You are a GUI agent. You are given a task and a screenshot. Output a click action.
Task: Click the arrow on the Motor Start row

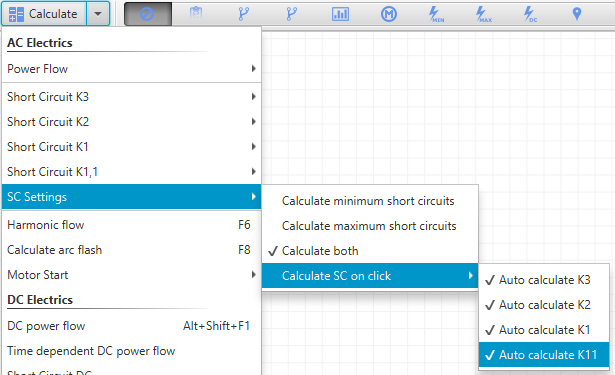click(x=254, y=275)
